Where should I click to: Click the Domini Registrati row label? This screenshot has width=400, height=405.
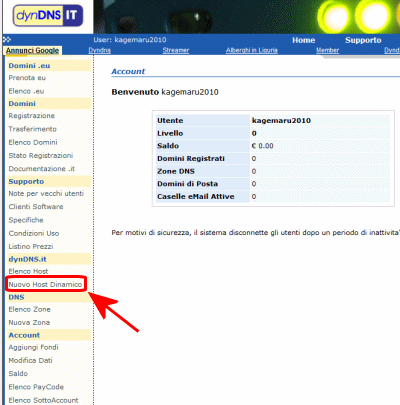point(191,159)
